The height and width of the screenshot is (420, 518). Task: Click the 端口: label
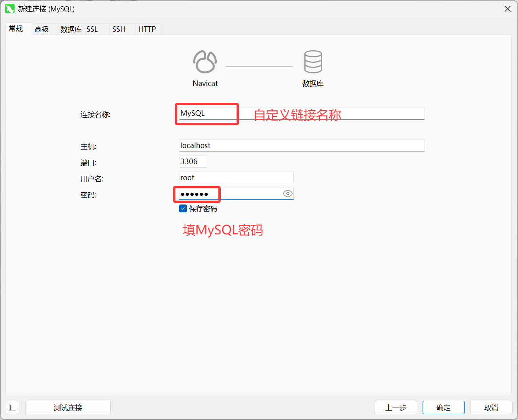88,163
